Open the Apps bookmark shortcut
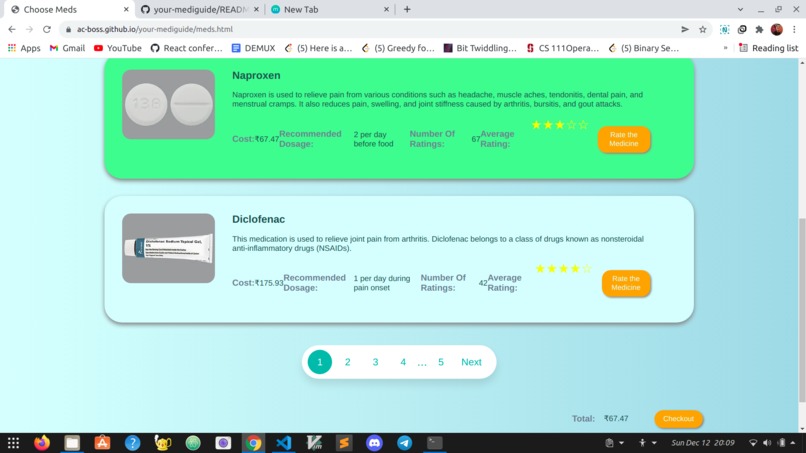Viewport: 806px width, 453px height. click(24, 48)
